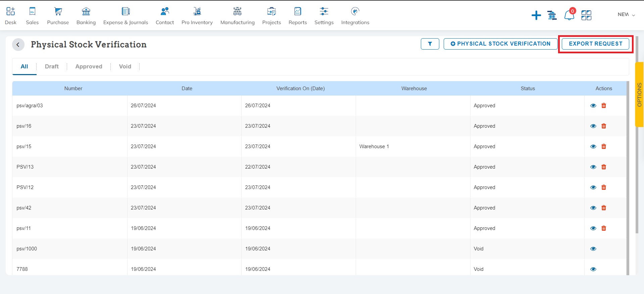Viewport: 644px width, 294px height.
Task: Open the Projects module
Action: coord(271,16)
